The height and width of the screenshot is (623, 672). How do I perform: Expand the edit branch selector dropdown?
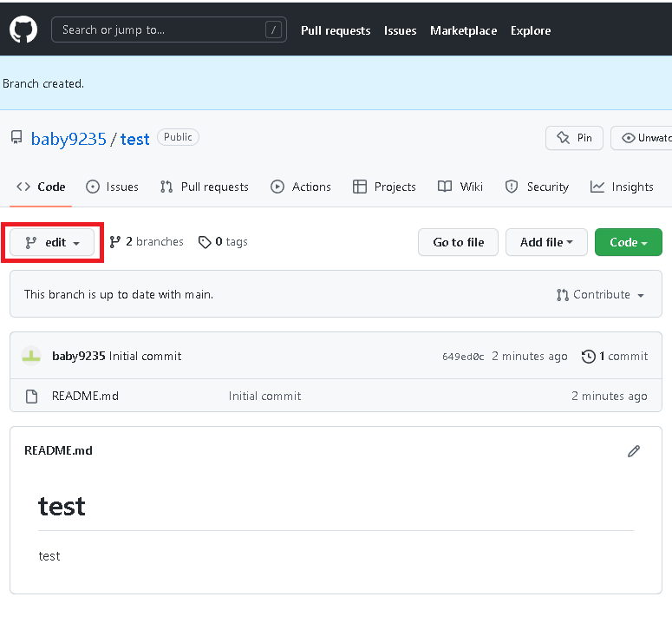[52, 242]
